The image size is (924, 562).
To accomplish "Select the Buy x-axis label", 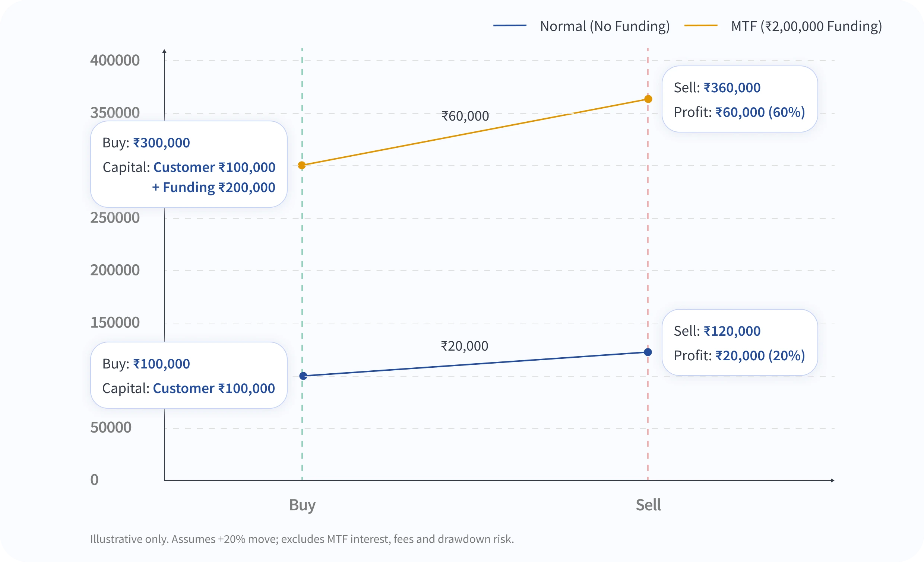I will 302,505.
